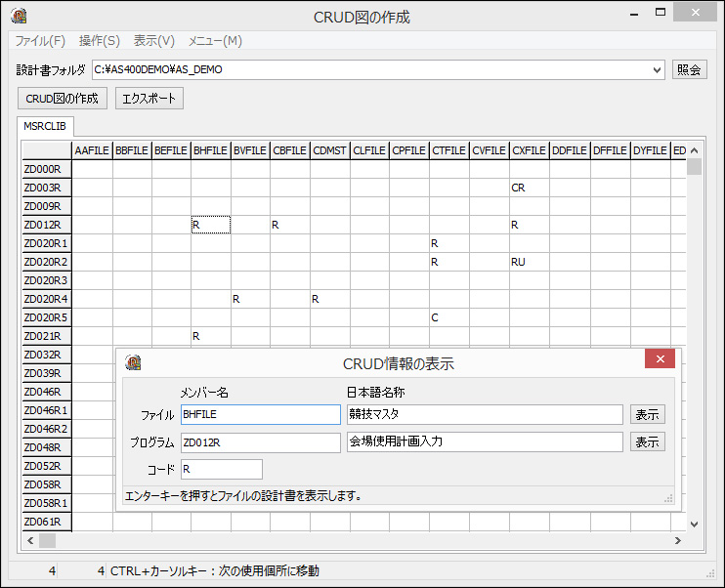This screenshot has height=588, width=725.
Task: Click the vertical scrollbar up arrow
Action: (x=694, y=150)
